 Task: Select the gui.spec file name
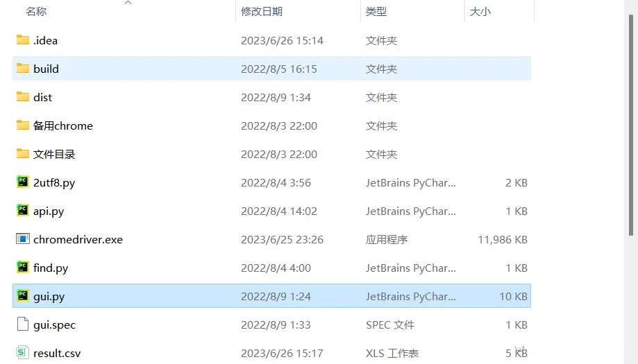(x=54, y=324)
